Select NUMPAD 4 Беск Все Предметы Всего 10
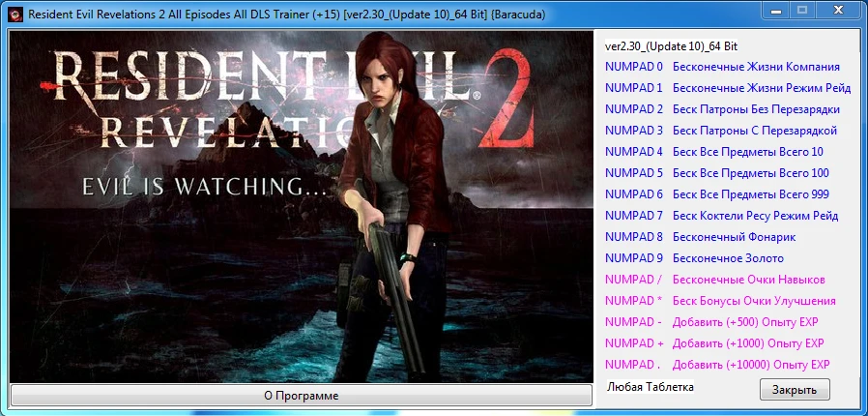This screenshot has height=416, width=868. click(x=714, y=152)
